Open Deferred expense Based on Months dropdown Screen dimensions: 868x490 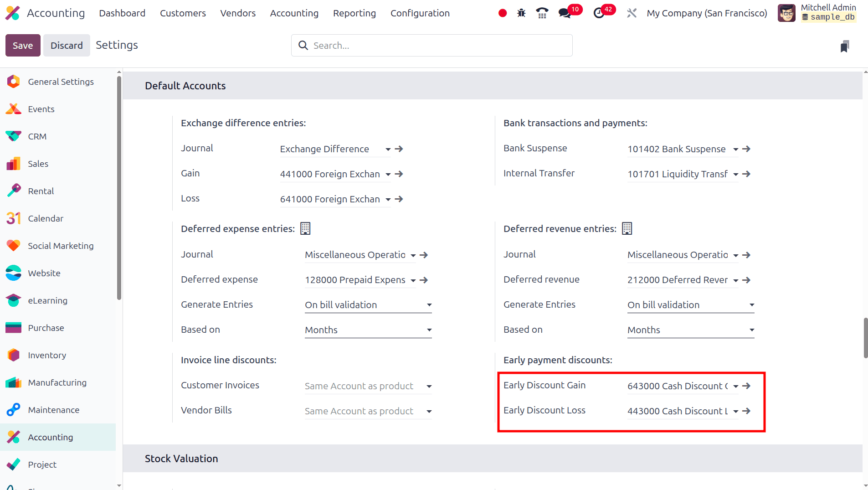tap(368, 330)
